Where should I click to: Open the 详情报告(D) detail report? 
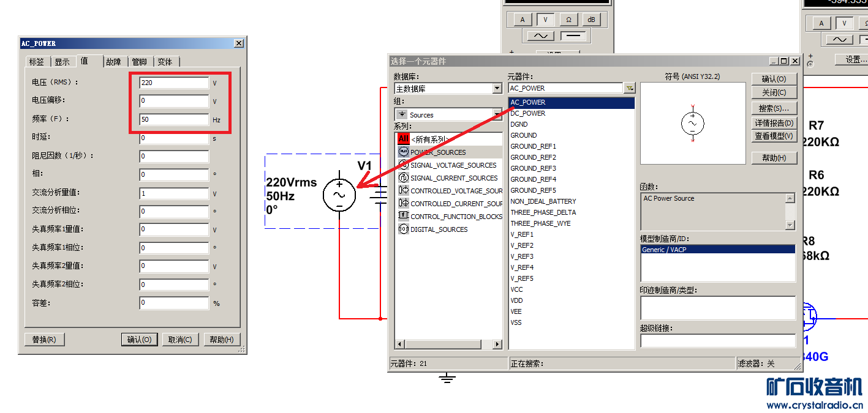click(774, 123)
